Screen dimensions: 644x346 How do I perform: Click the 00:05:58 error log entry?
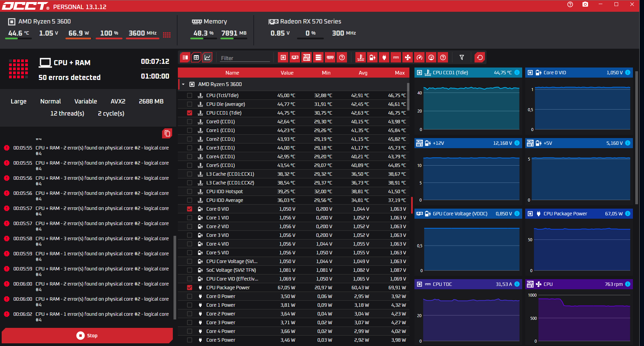tap(88, 241)
